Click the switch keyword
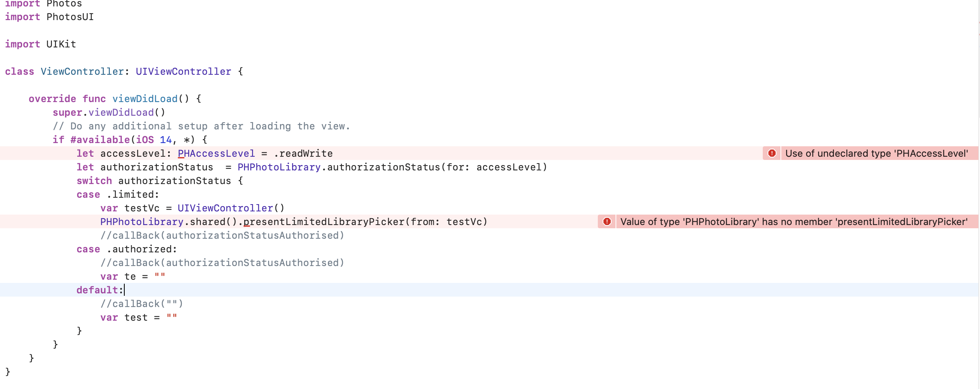 click(x=94, y=180)
